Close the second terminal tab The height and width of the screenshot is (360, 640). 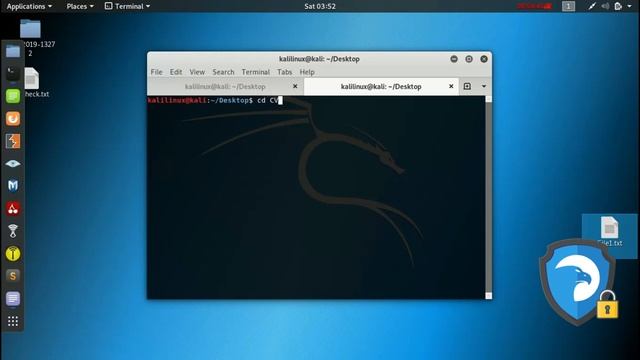coord(451,86)
